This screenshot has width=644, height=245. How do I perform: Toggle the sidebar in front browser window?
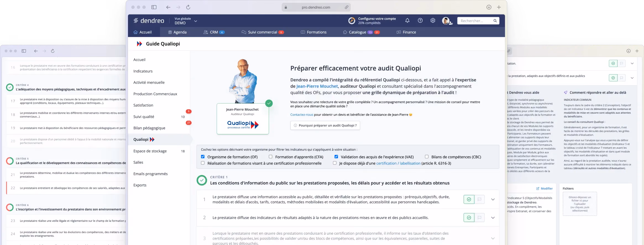pos(154,7)
